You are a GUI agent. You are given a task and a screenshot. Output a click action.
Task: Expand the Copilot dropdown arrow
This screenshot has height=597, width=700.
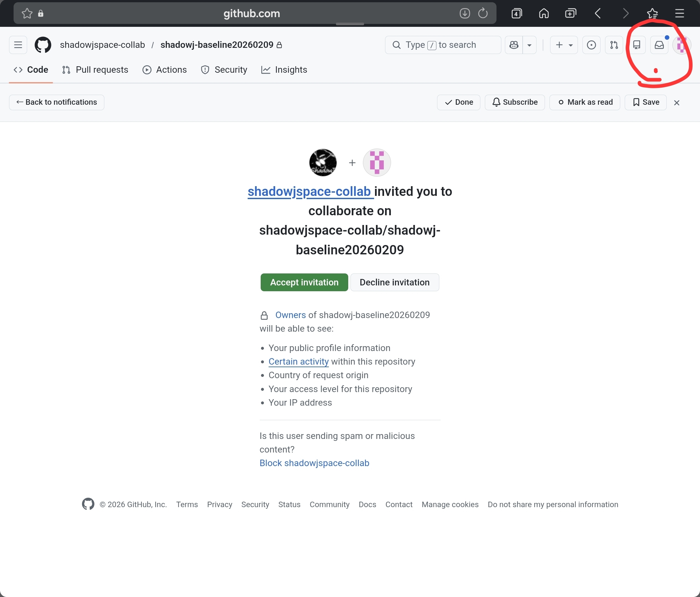[x=529, y=45]
